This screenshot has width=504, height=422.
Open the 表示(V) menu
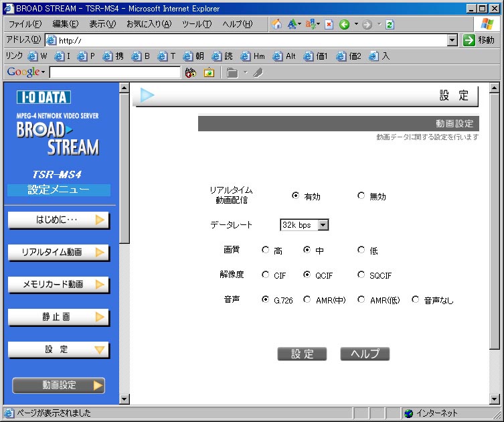[102, 24]
